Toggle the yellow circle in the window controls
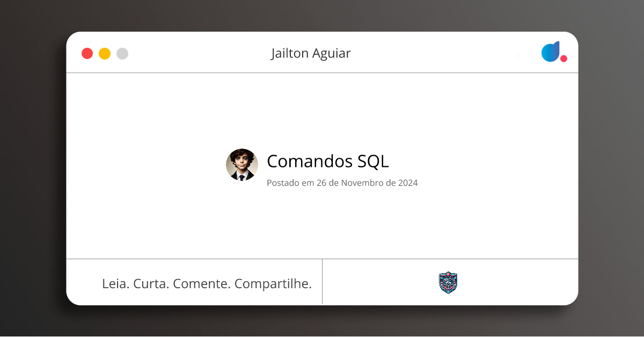This screenshot has height=337, width=644. click(105, 53)
